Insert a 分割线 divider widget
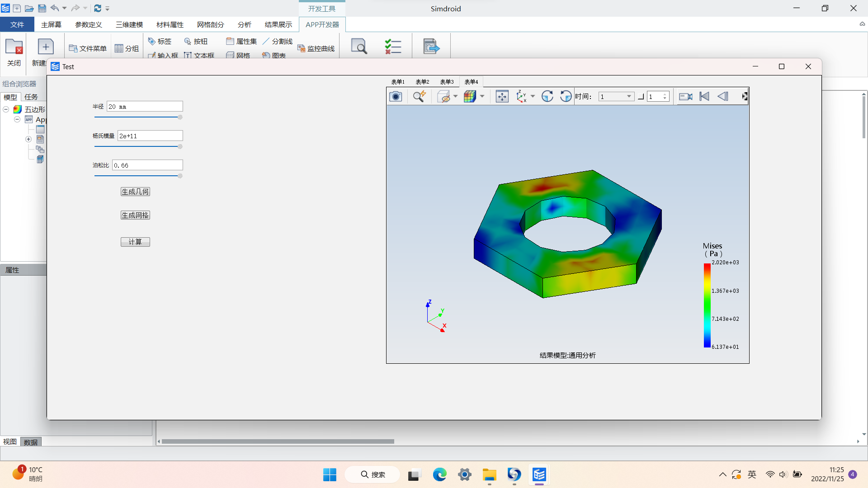This screenshot has width=868, height=488. pos(277,41)
